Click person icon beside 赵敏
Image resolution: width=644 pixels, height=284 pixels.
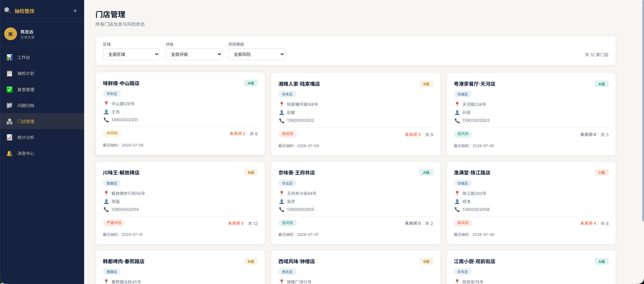pos(282,113)
